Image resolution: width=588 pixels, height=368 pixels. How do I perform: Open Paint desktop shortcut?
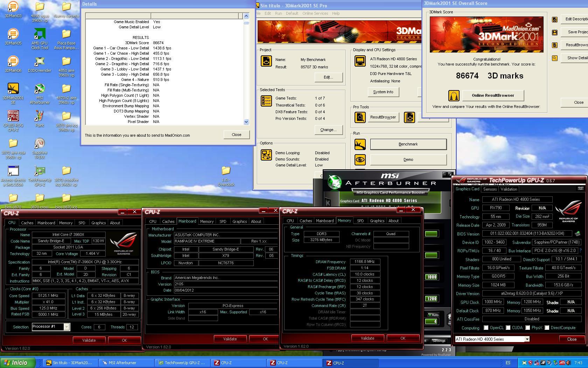click(x=40, y=119)
